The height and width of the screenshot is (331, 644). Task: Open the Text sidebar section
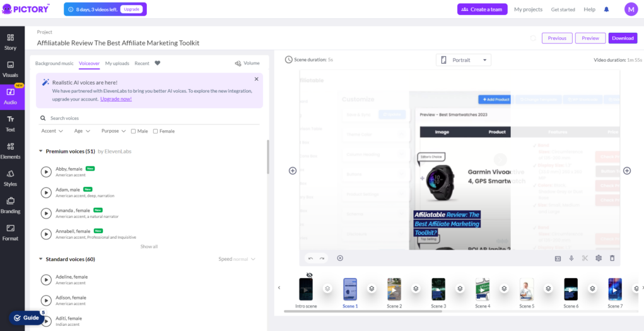tap(11, 123)
